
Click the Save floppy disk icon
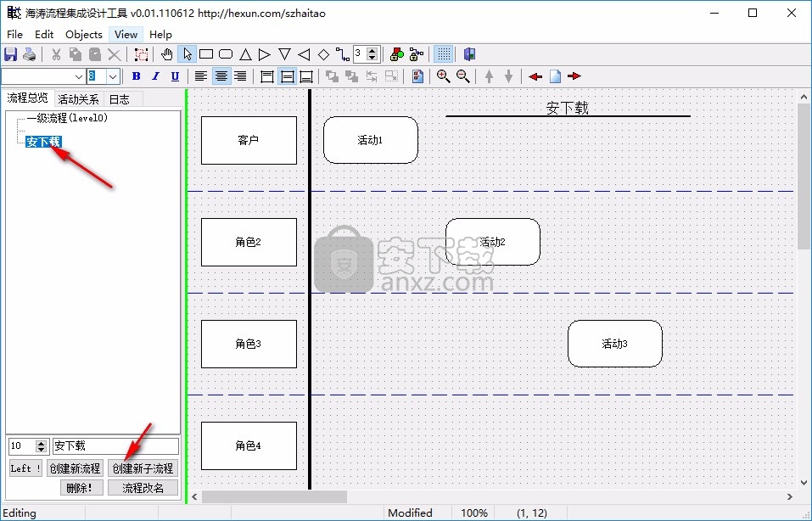(x=10, y=54)
